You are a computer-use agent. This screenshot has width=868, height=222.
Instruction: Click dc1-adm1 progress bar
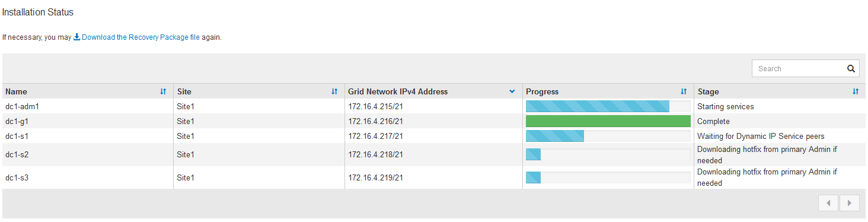click(608, 106)
